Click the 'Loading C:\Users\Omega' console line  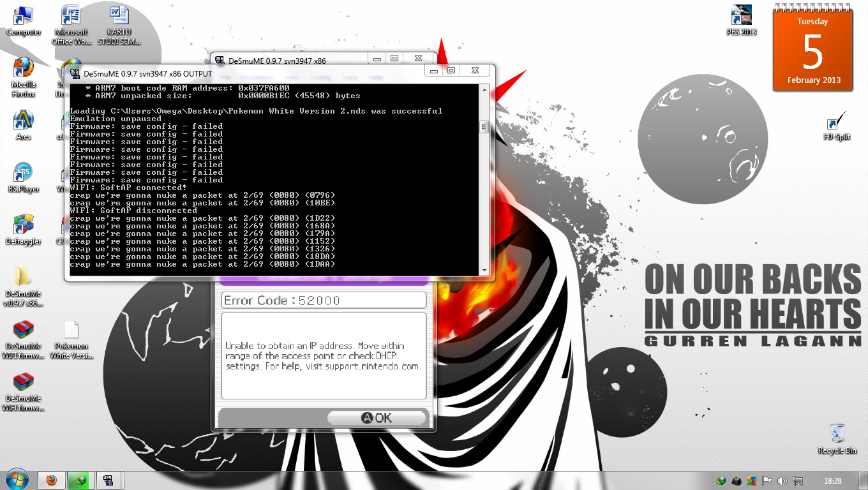click(x=256, y=111)
